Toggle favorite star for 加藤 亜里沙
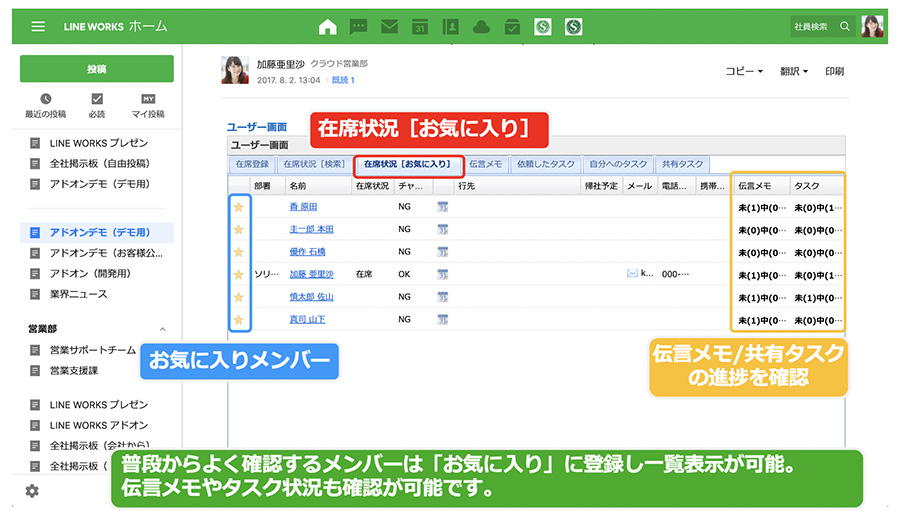Screen dimensions: 900x511 (238, 273)
